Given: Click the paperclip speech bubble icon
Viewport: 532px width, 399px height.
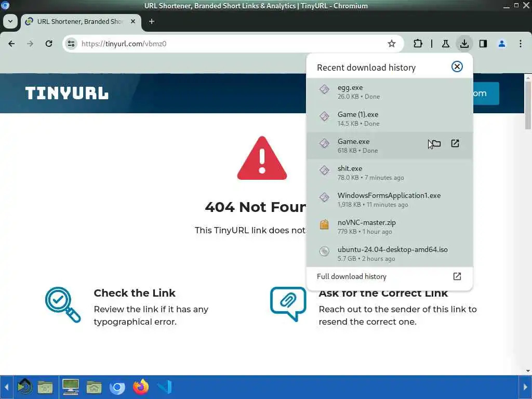Looking at the screenshot, I should point(288,303).
